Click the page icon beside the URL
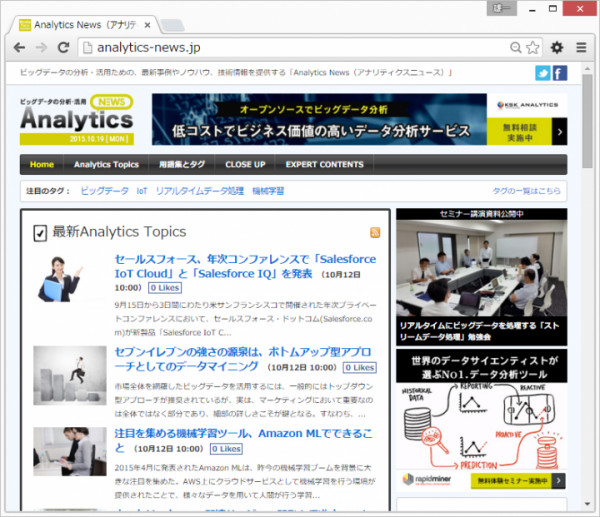Image resolution: width=600 pixels, height=517 pixels. coord(88,47)
